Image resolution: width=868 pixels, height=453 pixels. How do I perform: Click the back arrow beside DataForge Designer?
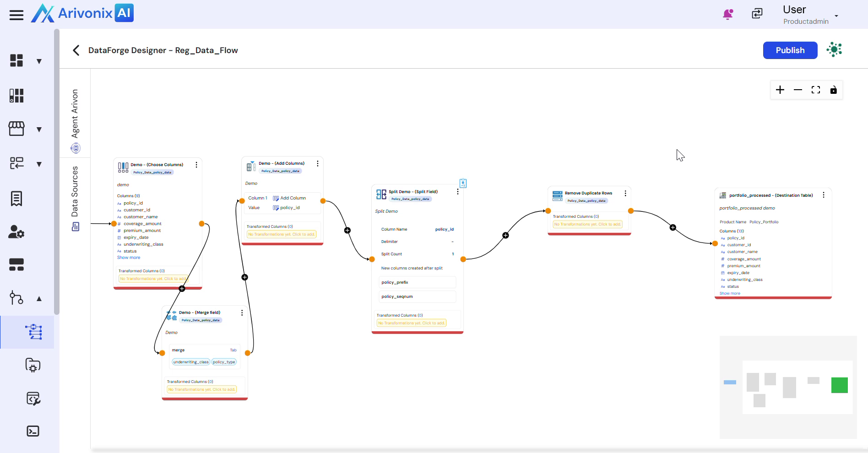[76, 50]
